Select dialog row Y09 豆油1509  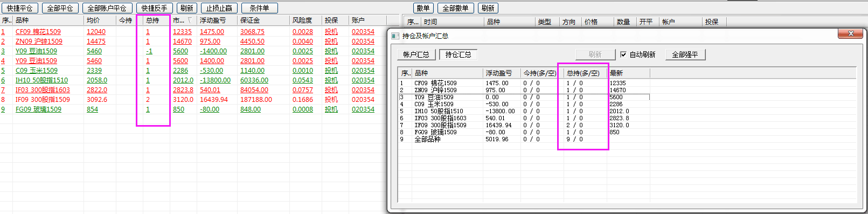tap(524, 97)
